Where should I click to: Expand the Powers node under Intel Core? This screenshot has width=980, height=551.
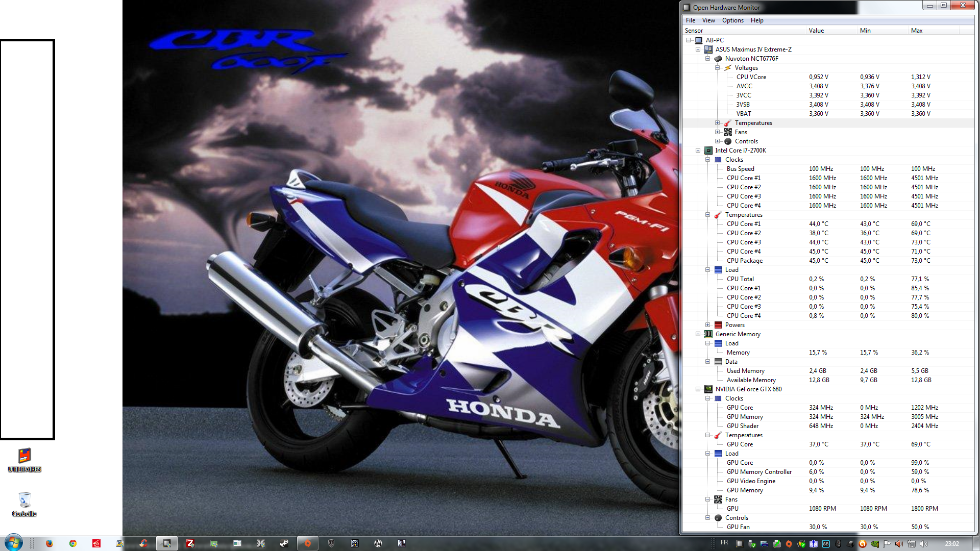tap(707, 325)
